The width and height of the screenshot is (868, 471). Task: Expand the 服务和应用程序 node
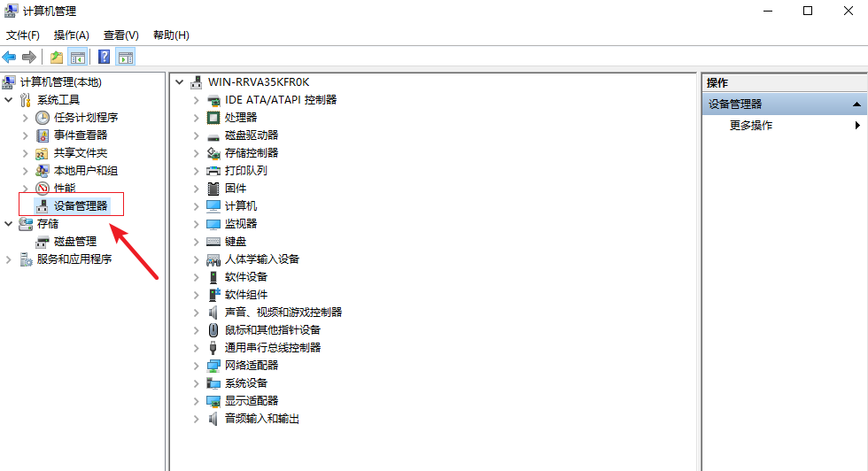pyautogui.click(x=9, y=259)
